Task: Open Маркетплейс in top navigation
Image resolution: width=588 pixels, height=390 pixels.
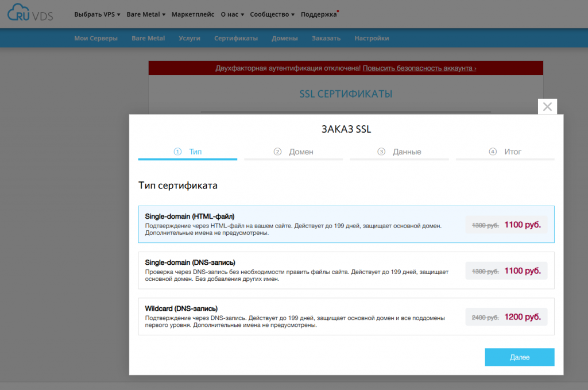Action: pos(193,14)
